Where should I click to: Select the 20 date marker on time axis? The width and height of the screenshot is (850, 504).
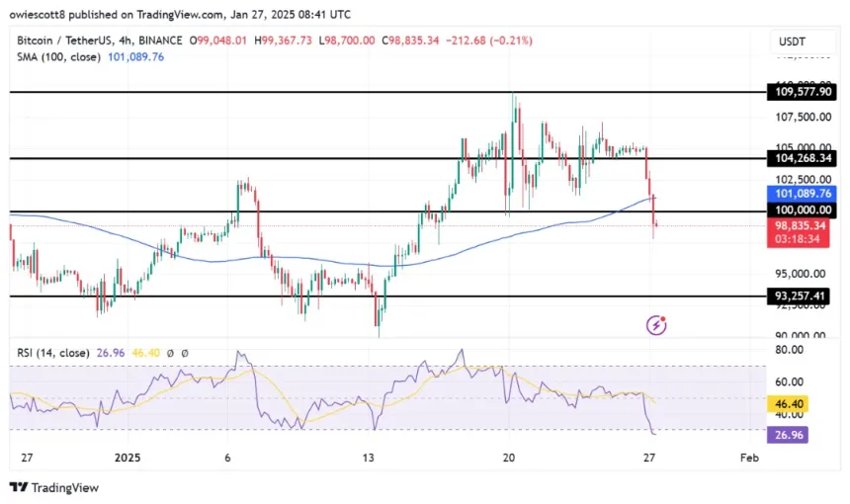point(509,459)
